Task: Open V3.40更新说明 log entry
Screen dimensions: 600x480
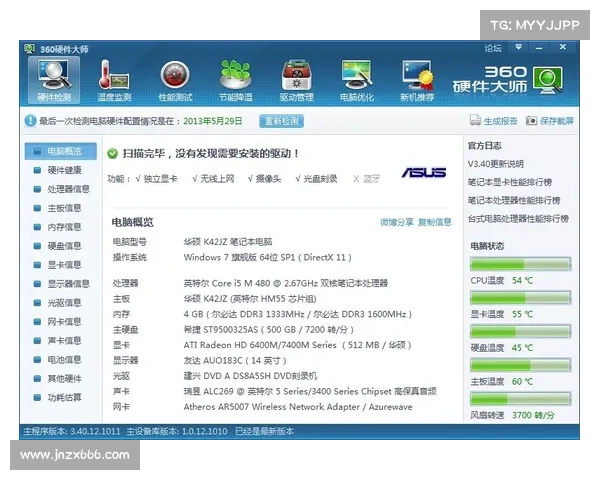Action: point(496,164)
